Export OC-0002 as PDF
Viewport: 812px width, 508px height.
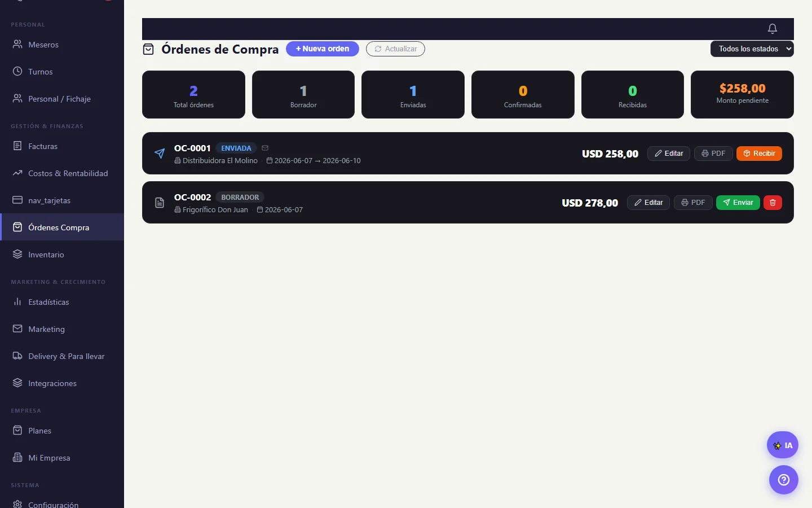[693, 203]
